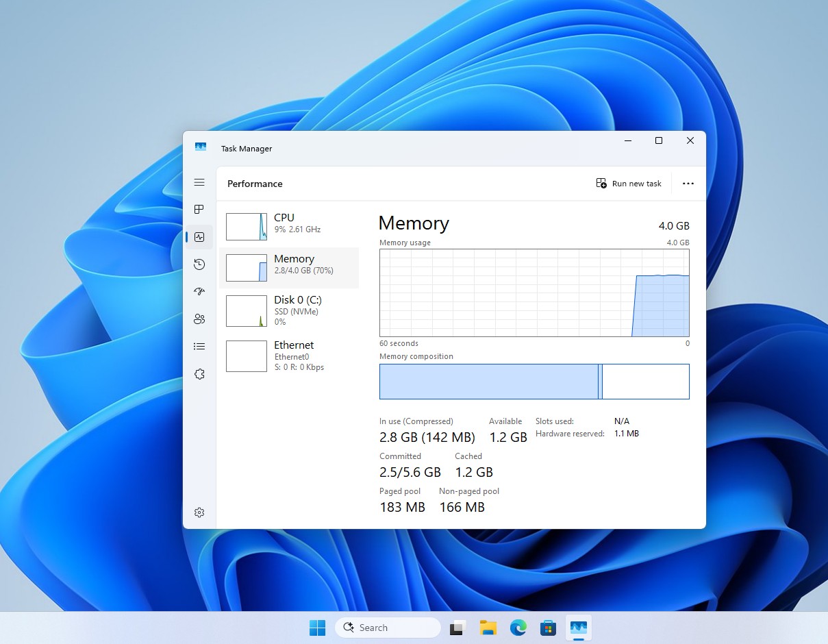Click Task Manager taskbar icon
828x644 pixels.
[579, 628]
